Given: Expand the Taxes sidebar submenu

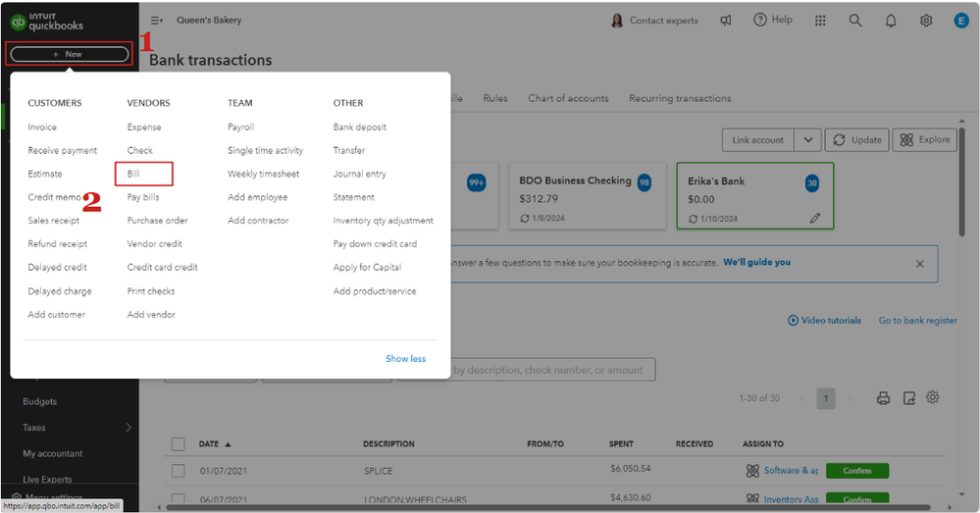Looking at the screenshot, I should click(x=129, y=428).
